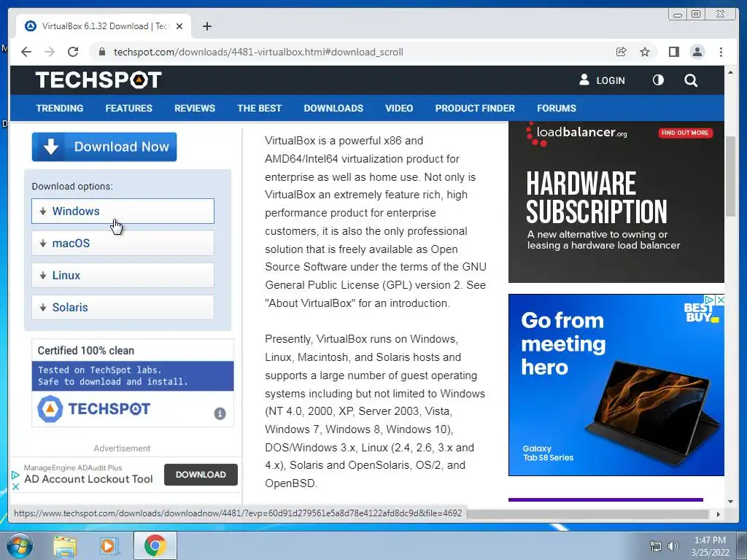
Task: Open the FEATURES menu item
Action: (x=128, y=108)
